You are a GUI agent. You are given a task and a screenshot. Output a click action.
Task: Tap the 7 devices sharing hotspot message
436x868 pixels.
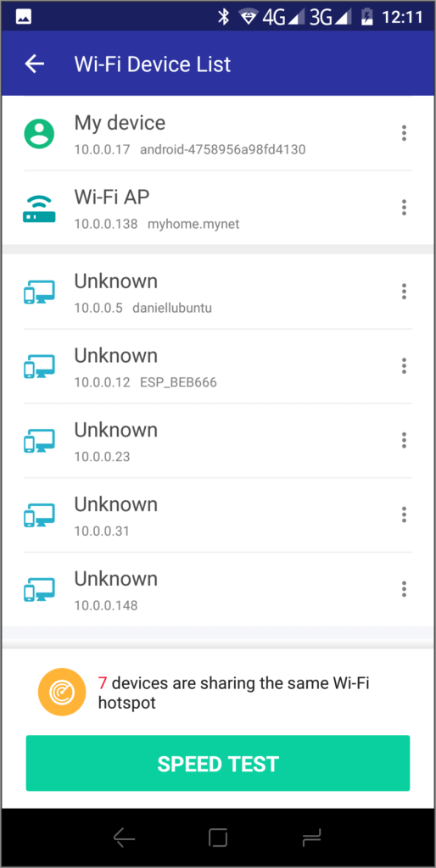pyautogui.click(x=233, y=693)
